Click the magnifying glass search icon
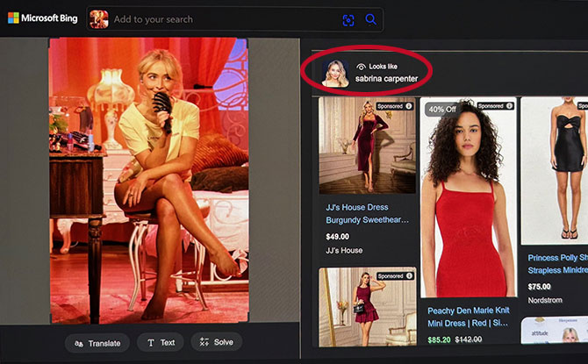The width and height of the screenshot is (588, 364). (x=371, y=19)
